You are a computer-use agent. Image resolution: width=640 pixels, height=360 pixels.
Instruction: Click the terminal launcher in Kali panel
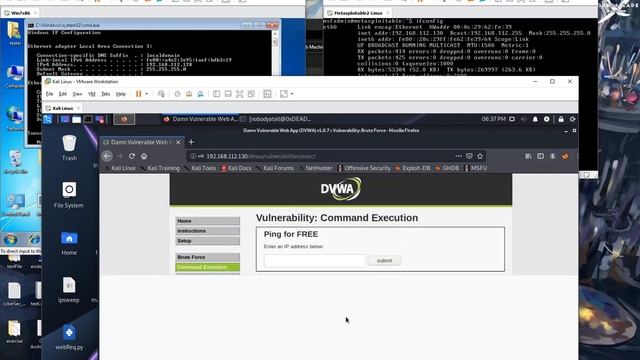coord(88,119)
